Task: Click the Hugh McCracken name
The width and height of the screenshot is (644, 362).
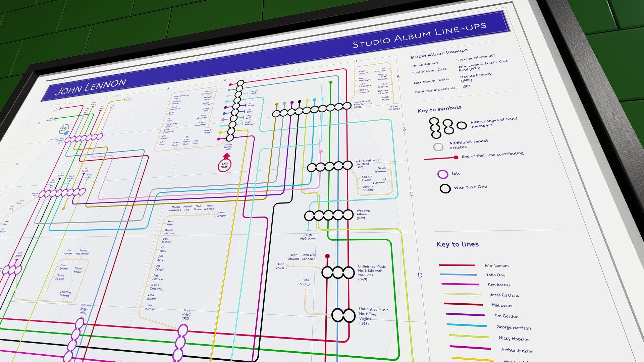Action: tap(308, 237)
